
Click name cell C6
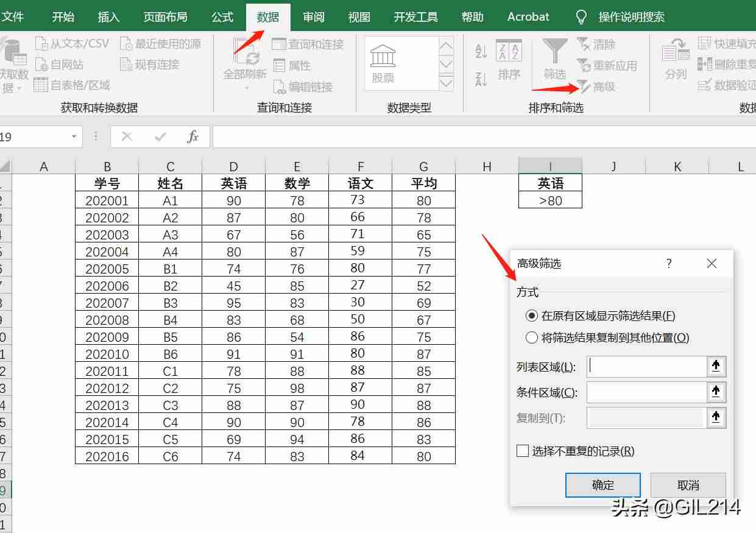pos(171,456)
